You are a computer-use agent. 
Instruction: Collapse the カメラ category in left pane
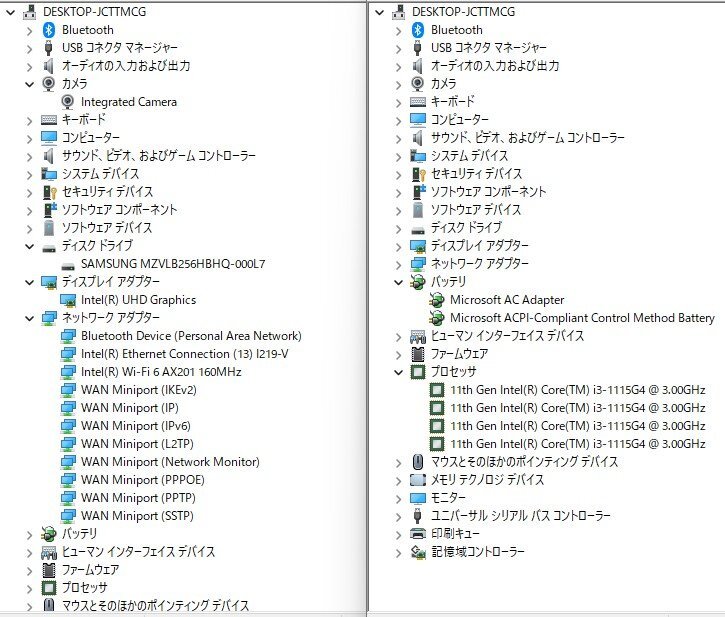click(30, 84)
